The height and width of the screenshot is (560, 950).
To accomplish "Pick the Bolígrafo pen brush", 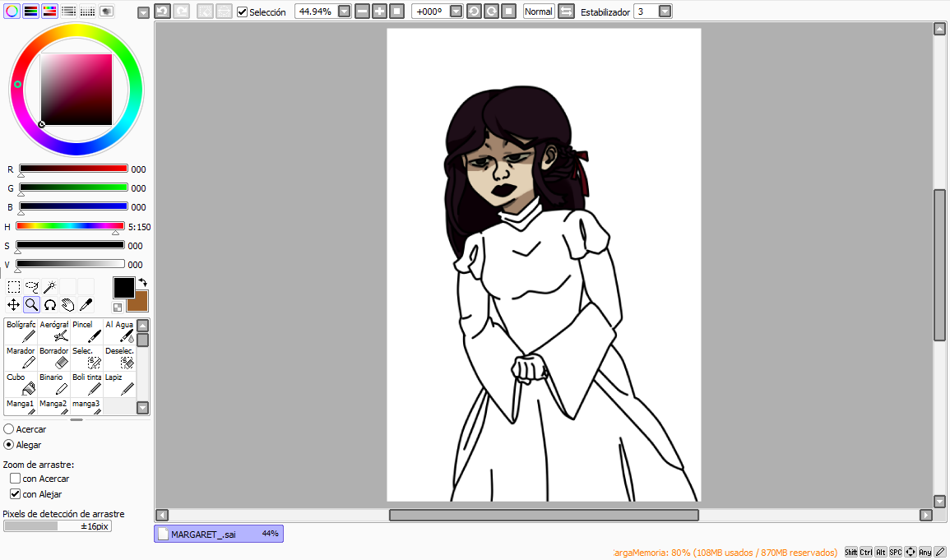I will (x=21, y=331).
